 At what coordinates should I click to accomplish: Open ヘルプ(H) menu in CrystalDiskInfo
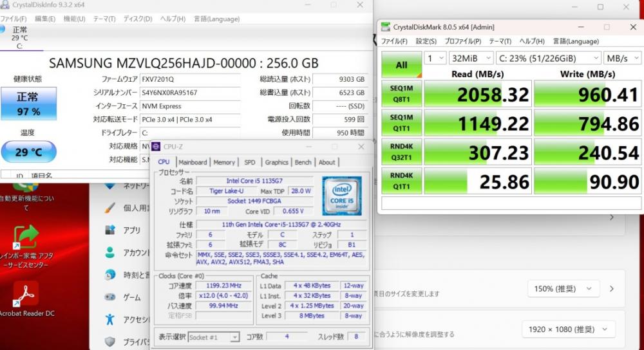(173, 19)
